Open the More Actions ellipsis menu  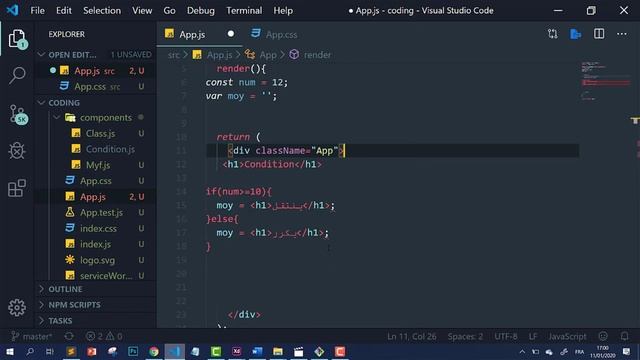pos(622,34)
